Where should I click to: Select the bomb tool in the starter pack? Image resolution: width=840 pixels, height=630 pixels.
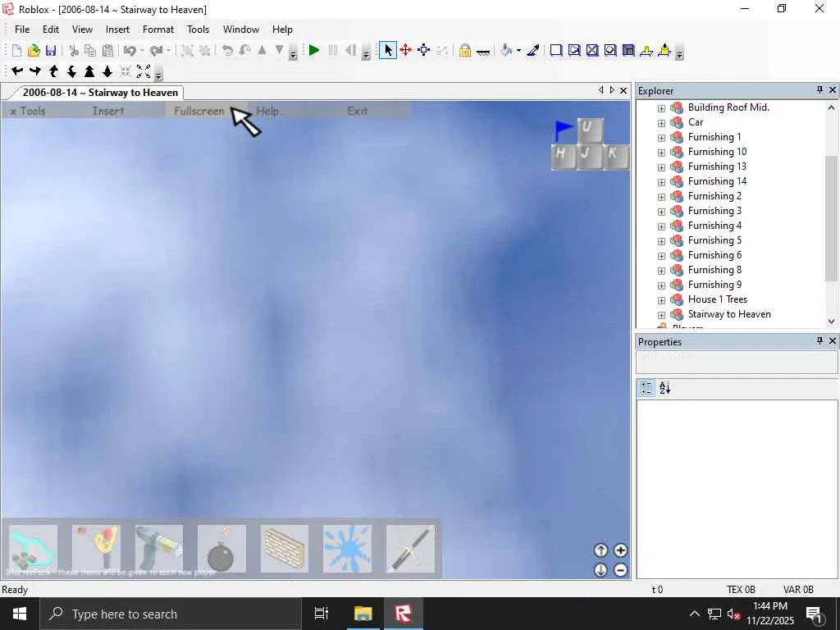pyautogui.click(x=221, y=549)
